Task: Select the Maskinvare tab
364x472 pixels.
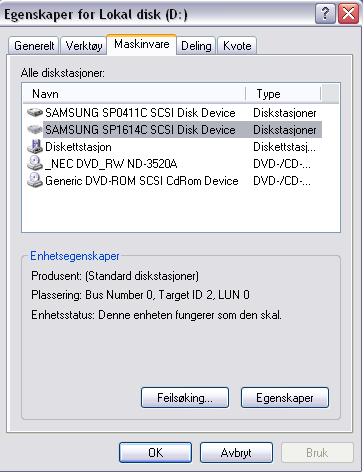Action: click(141, 44)
